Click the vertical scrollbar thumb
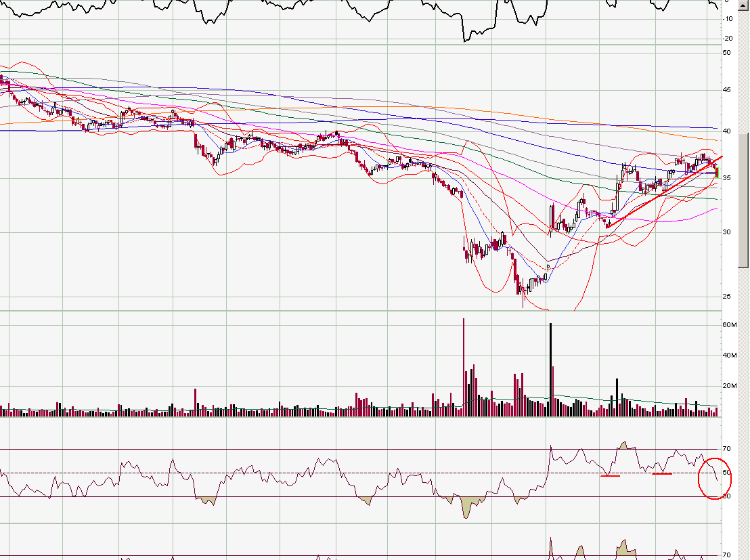 [x=744, y=200]
